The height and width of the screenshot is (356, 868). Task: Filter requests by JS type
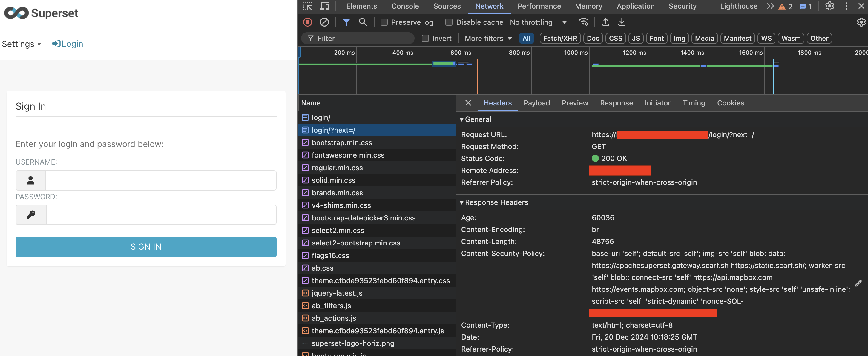(x=636, y=39)
